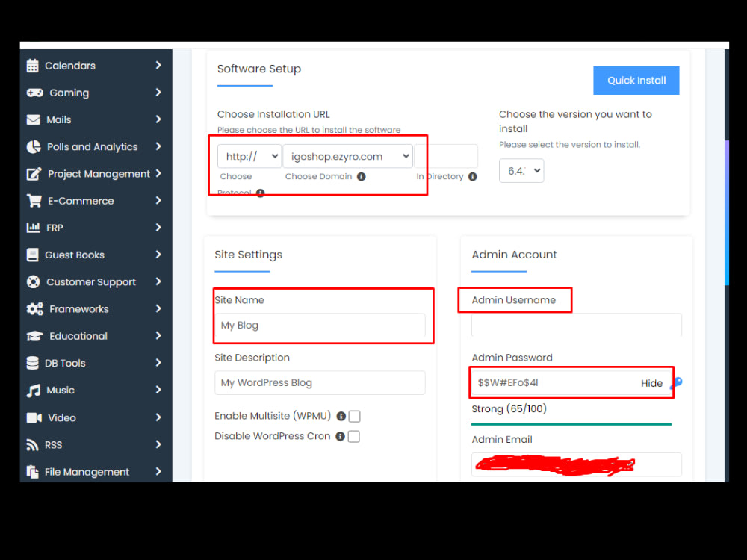This screenshot has width=747, height=560.
Task: Select the E-Commerce shopping cart icon
Action: click(34, 200)
